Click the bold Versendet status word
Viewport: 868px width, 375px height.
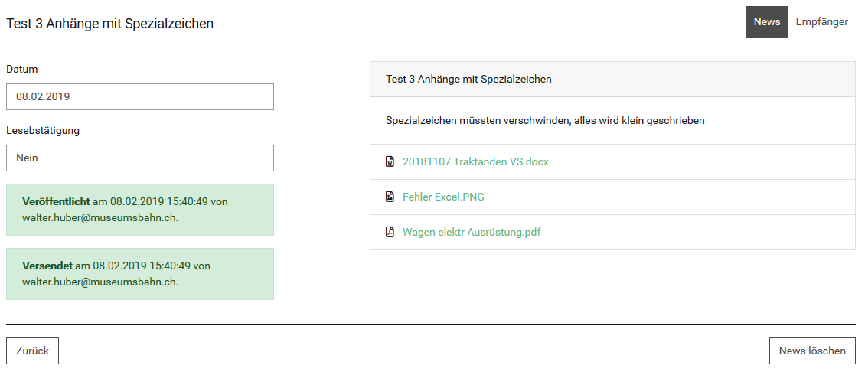point(47,266)
